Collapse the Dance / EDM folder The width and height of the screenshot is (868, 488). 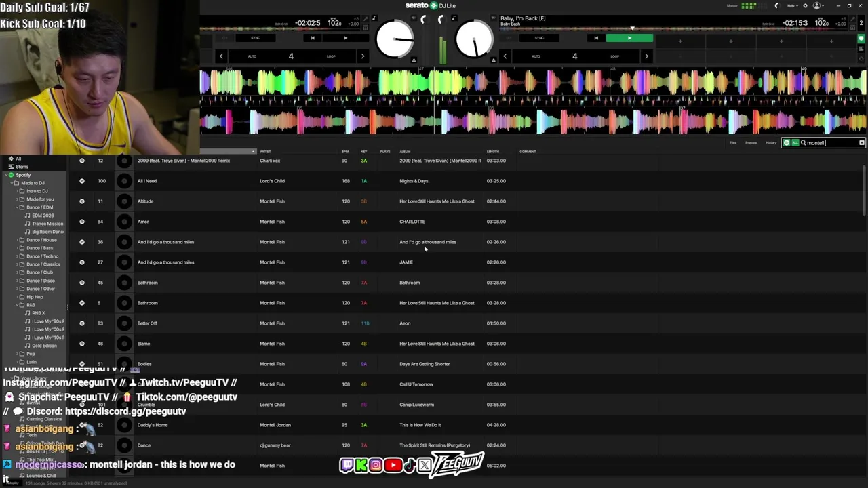pos(16,207)
